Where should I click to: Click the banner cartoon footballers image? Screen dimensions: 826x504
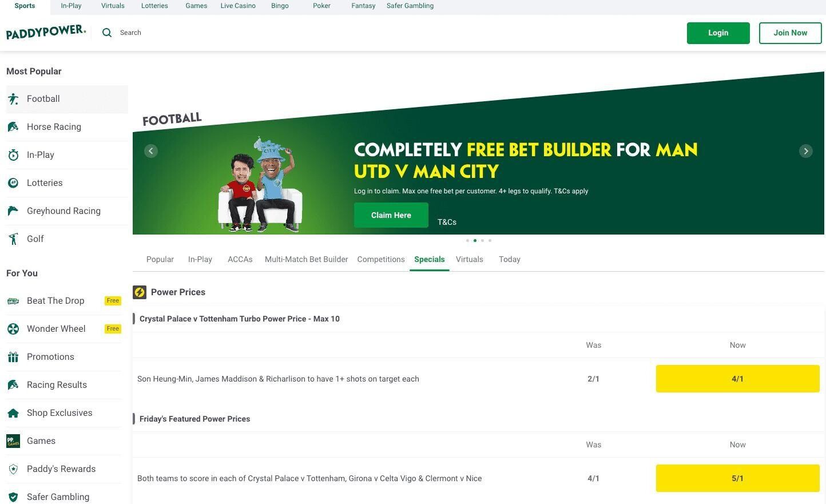click(x=260, y=184)
